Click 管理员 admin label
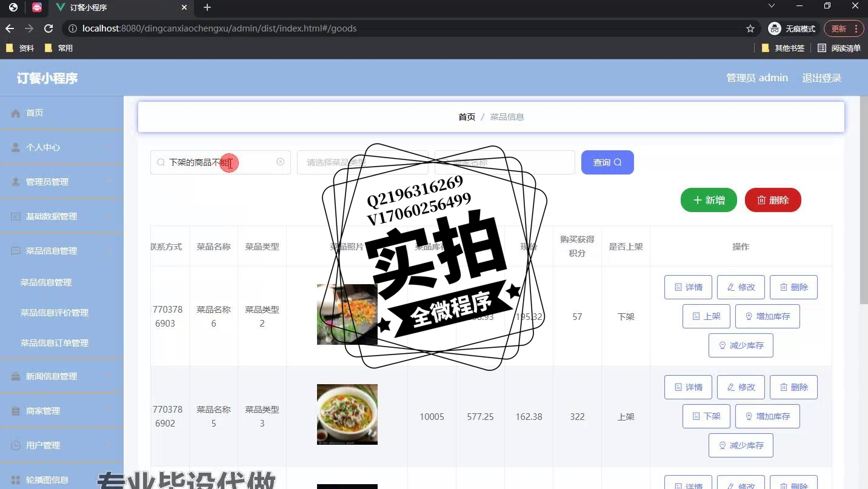Screen dimensions: 868x489 [x=757, y=78]
